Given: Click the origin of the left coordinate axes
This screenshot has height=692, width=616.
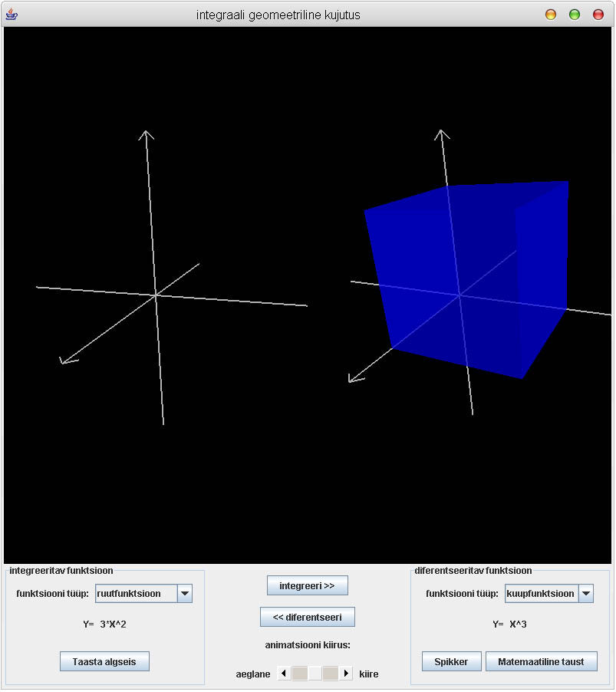Looking at the screenshot, I should click(x=156, y=295).
